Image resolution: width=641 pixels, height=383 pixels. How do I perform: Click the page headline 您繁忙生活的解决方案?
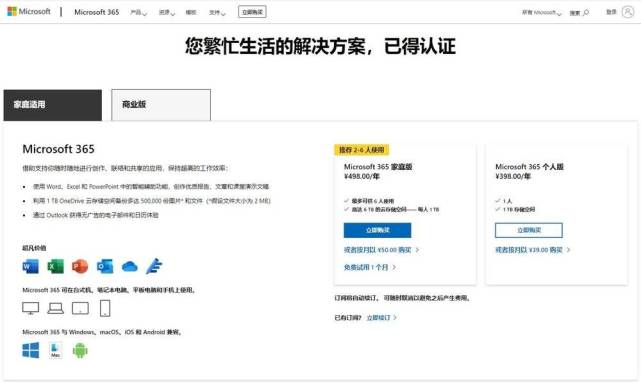coord(320,45)
